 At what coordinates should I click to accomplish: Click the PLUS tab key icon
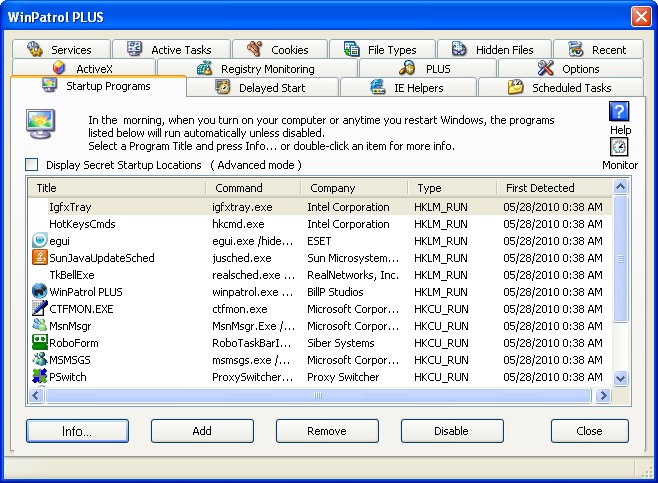tap(407, 68)
